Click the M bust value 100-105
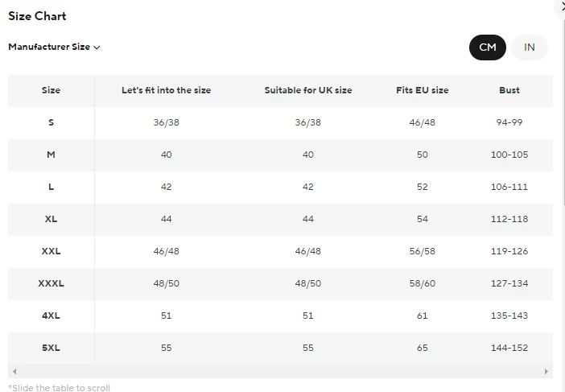 [x=509, y=155]
